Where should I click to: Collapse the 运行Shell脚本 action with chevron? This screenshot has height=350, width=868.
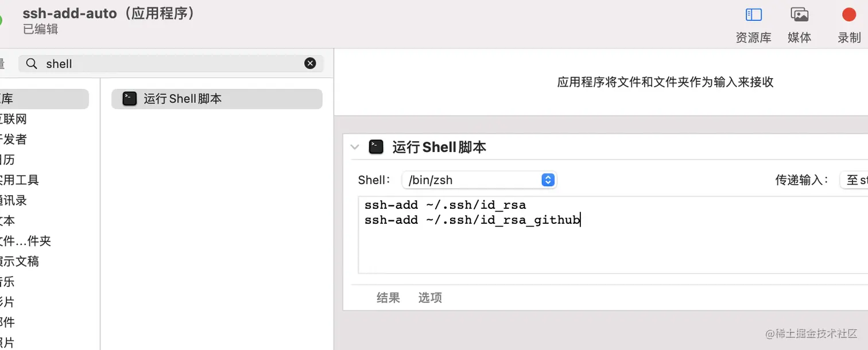(x=355, y=147)
